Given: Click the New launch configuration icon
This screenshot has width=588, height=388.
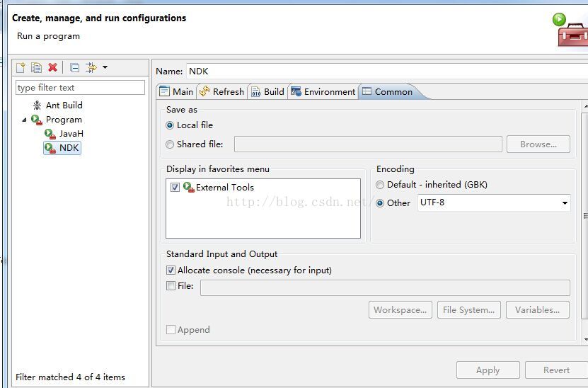Looking at the screenshot, I should coord(21,67).
